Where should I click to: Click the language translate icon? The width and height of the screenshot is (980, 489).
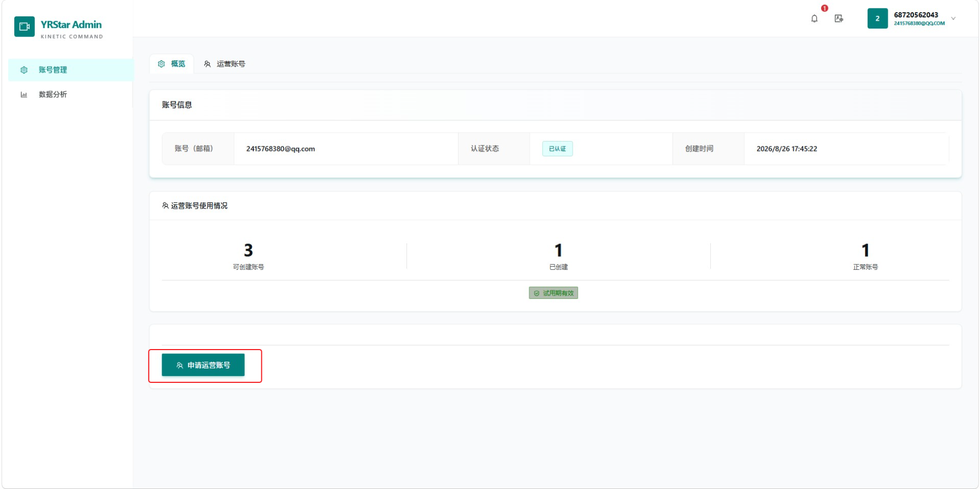[x=839, y=18]
